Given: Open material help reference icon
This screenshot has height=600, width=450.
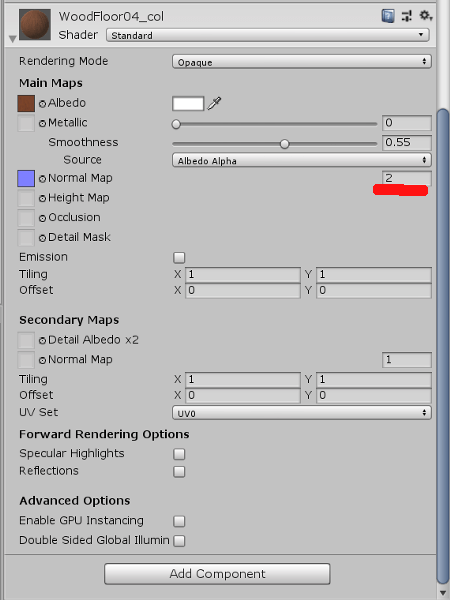Looking at the screenshot, I should [388, 16].
